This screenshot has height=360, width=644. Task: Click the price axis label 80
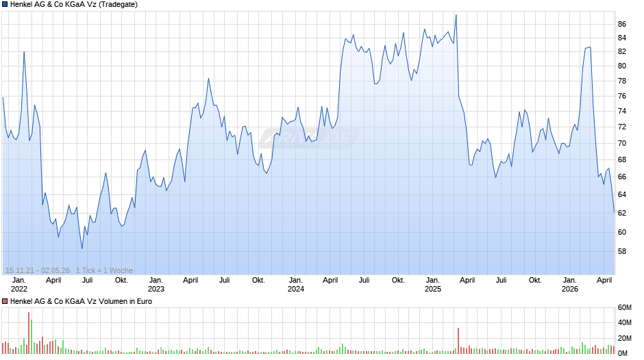[622, 66]
